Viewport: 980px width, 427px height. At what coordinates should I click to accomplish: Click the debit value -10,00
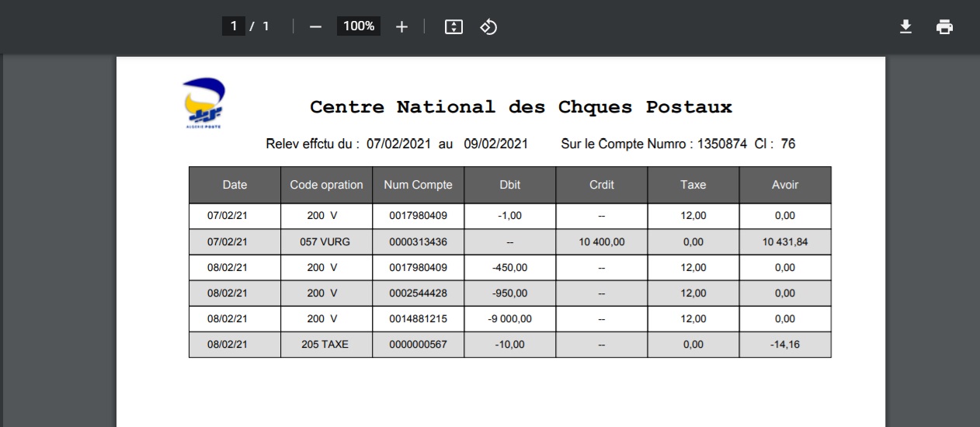[x=509, y=345]
